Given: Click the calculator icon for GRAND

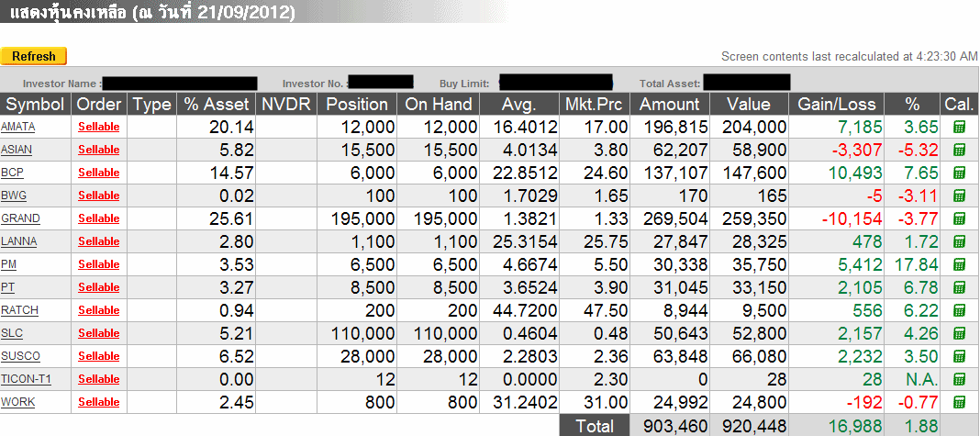Looking at the screenshot, I should (x=959, y=219).
